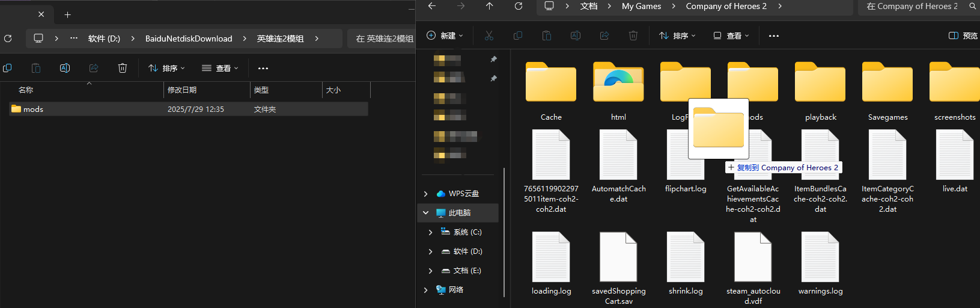980x308 pixels.
Task: Select the live.dat file
Action: 955,161
